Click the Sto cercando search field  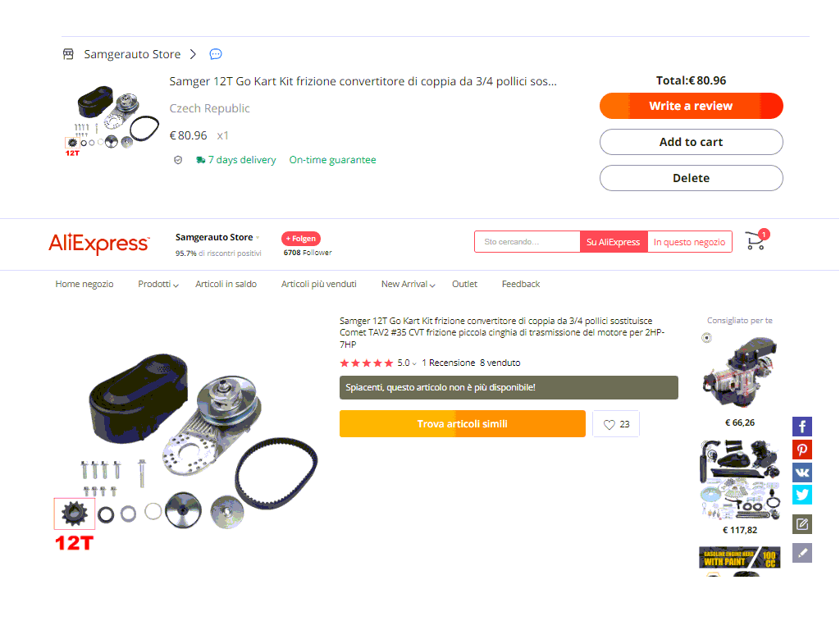[527, 242]
